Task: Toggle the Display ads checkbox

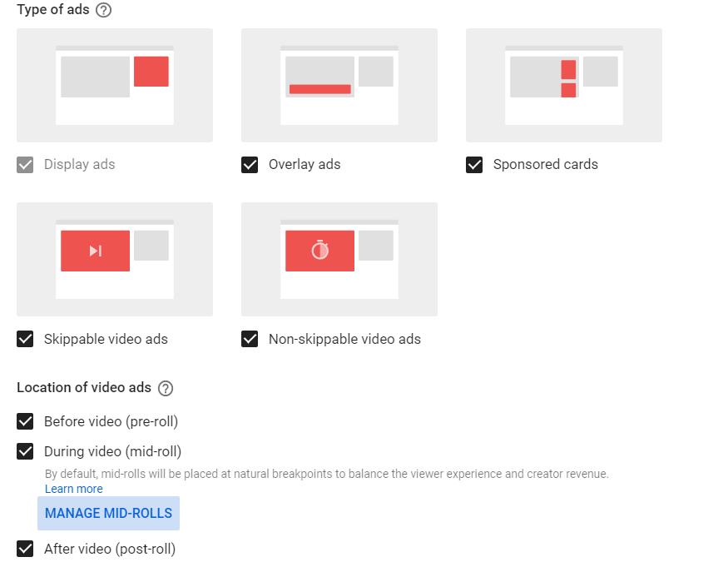Action: tap(25, 165)
